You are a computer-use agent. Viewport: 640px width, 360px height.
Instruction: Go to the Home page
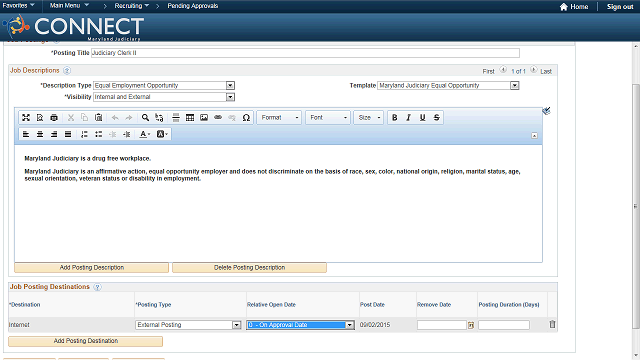(574, 7)
